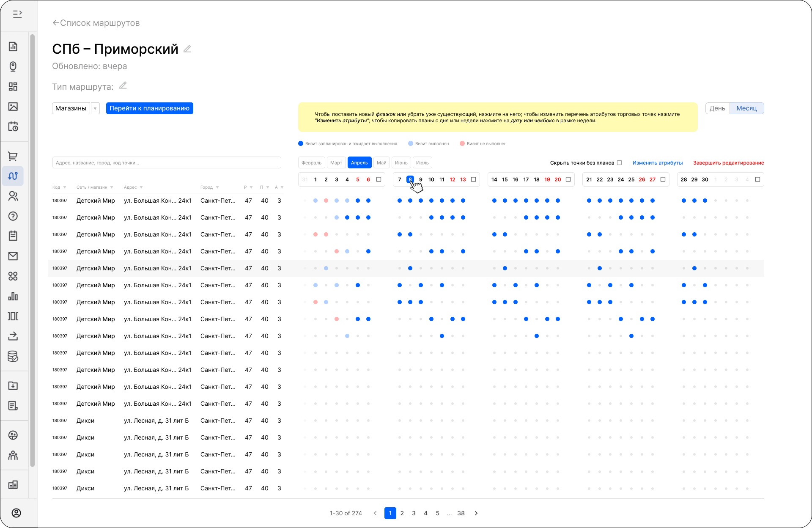Check the week 7–13 checkbox
This screenshot has height=528, width=812.
click(x=474, y=179)
